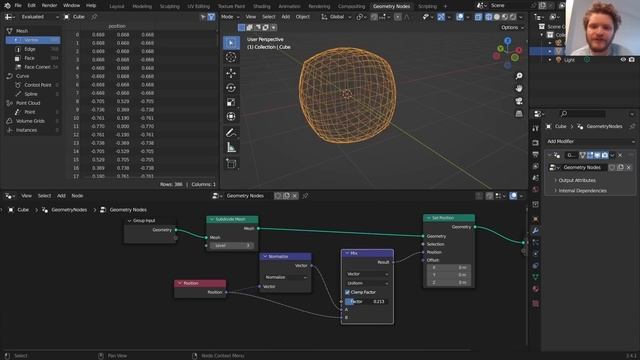
Task: Collapse the Subdivide Mesh node
Action: 211,219
